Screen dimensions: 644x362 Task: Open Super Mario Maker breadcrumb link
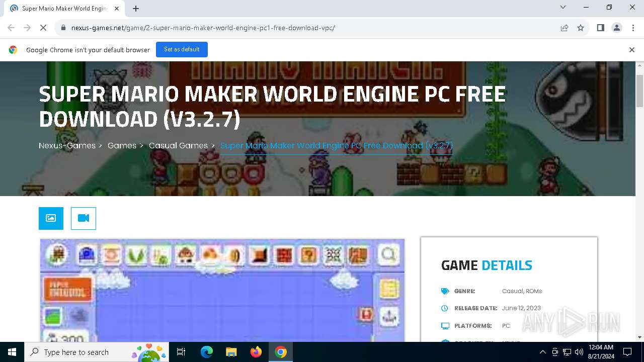[337, 145]
